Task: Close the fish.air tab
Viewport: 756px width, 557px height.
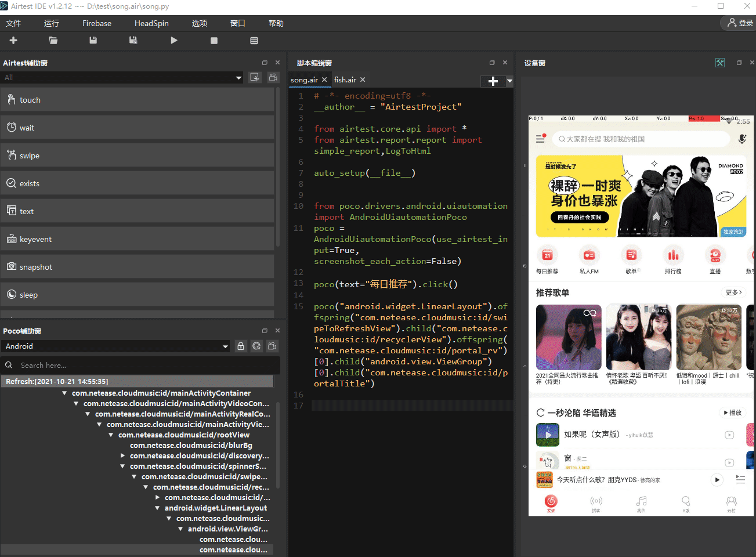Action: pyautogui.click(x=363, y=80)
